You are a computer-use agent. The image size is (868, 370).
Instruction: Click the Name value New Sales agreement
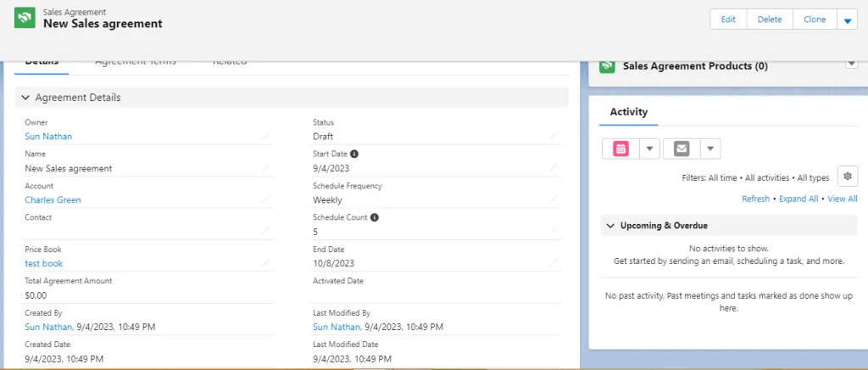tap(68, 168)
